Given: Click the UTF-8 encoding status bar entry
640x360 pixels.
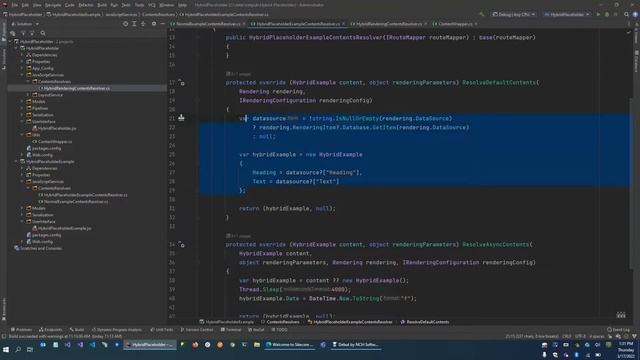Looking at the screenshot, I should point(580,336).
